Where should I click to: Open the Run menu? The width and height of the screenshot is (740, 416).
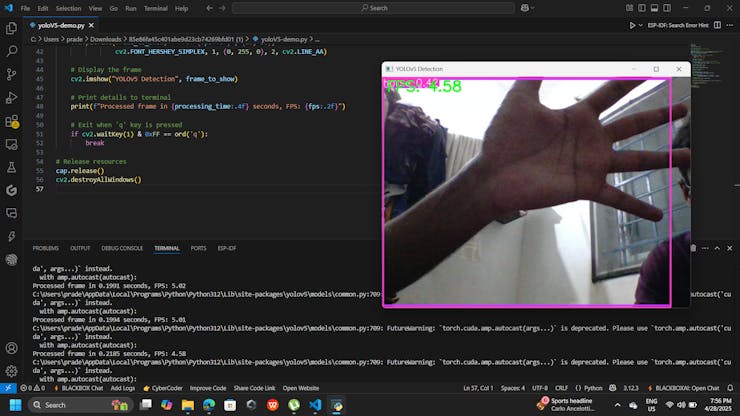point(131,8)
